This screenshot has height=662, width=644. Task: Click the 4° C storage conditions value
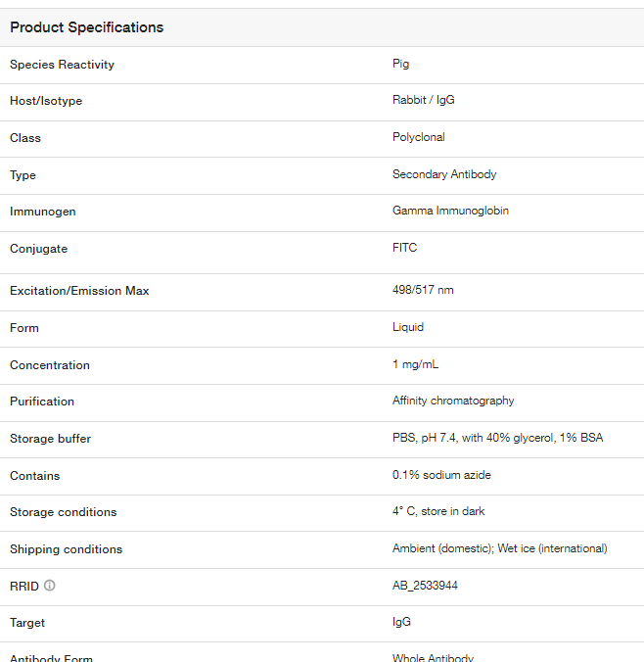click(x=438, y=511)
